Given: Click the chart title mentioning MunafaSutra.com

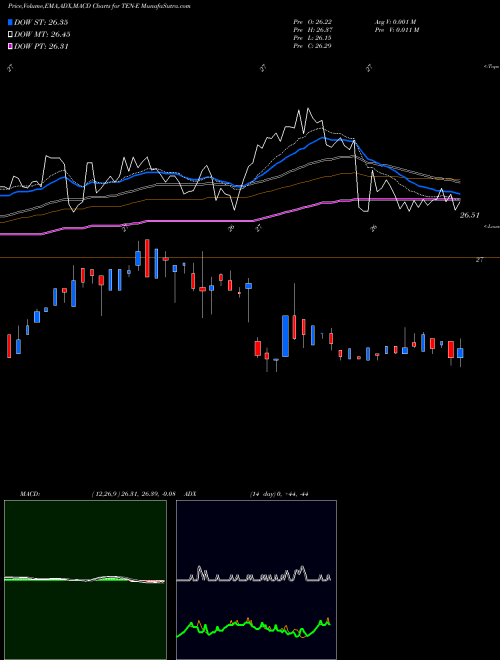Looking at the screenshot, I should coord(99,6).
